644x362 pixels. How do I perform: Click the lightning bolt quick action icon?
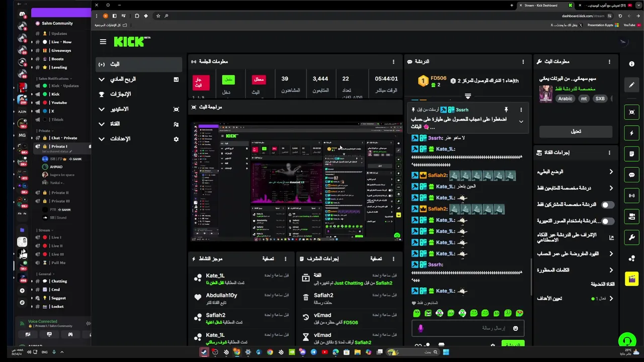coord(631,133)
